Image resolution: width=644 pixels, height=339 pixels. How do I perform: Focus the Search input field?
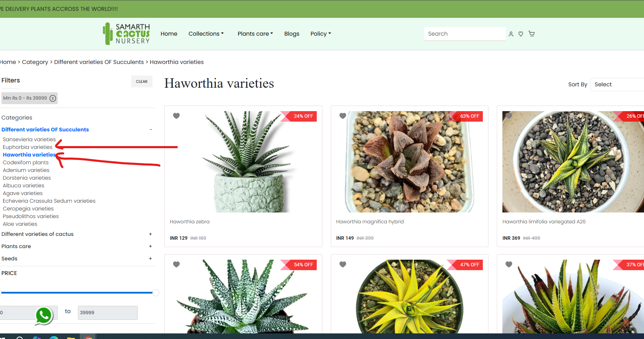click(x=465, y=34)
